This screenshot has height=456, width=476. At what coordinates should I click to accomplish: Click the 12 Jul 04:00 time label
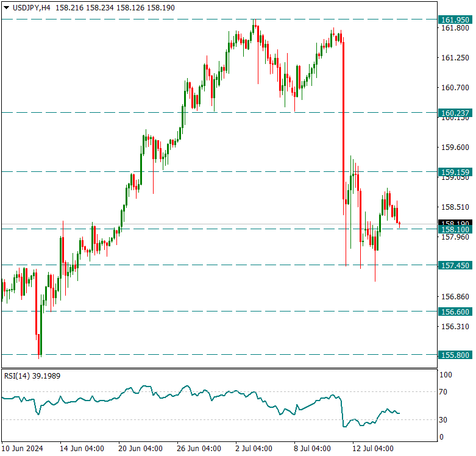[x=373, y=449]
